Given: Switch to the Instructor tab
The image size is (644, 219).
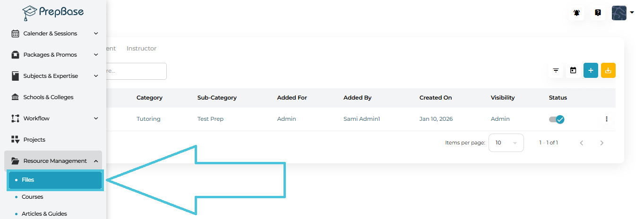Looking at the screenshot, I should tap(141, 49).
